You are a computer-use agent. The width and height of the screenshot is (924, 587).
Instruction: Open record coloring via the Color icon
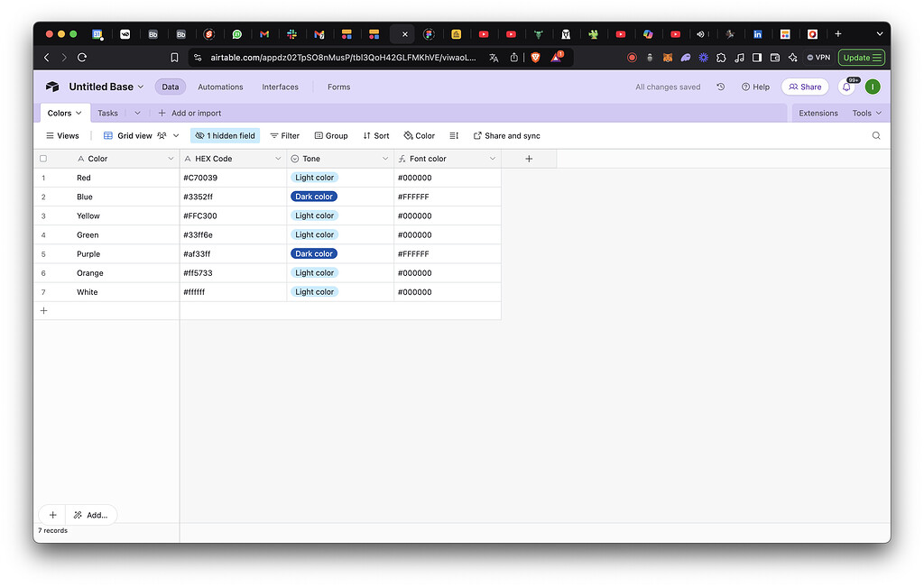click(x=418, y=135)
